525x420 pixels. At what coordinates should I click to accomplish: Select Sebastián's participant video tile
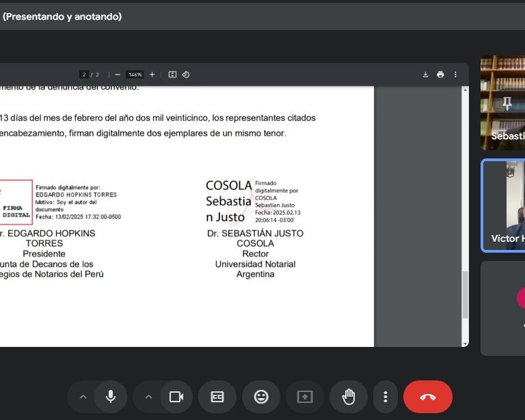point(503,102)
